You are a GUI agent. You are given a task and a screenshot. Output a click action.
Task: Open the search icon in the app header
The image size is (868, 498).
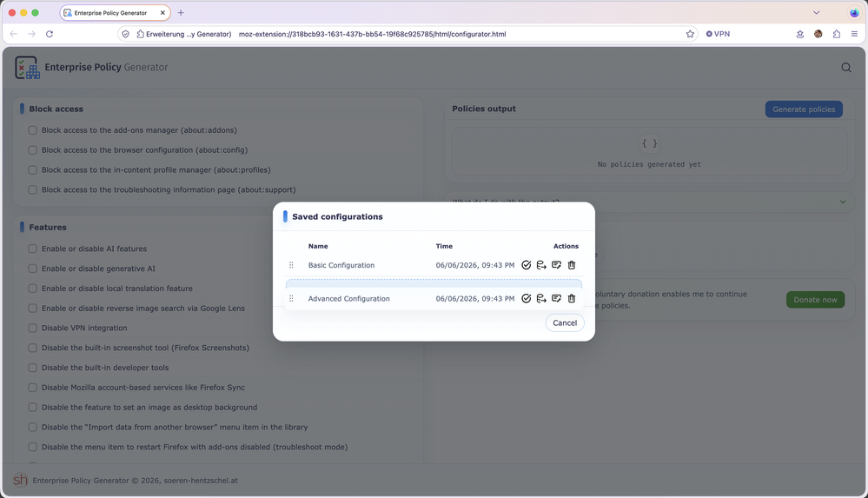846,68
